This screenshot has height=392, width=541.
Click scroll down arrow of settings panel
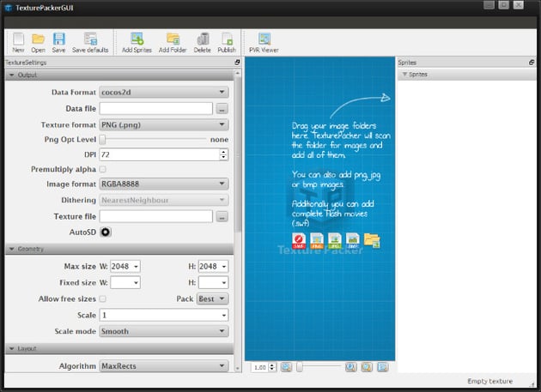coord(237,369)
